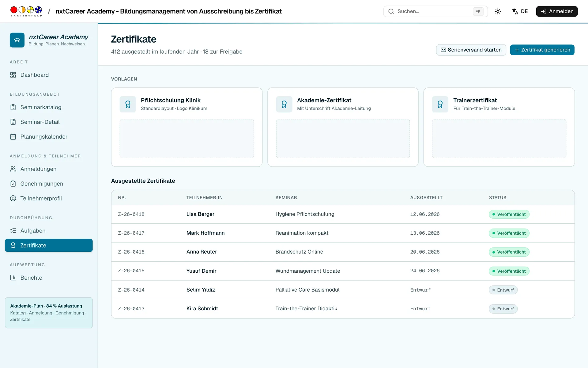Click the Zertifikate ribbon icon in sidebar
The height and width of the screenshot is (368, 588).
click(x=13, y=245)
